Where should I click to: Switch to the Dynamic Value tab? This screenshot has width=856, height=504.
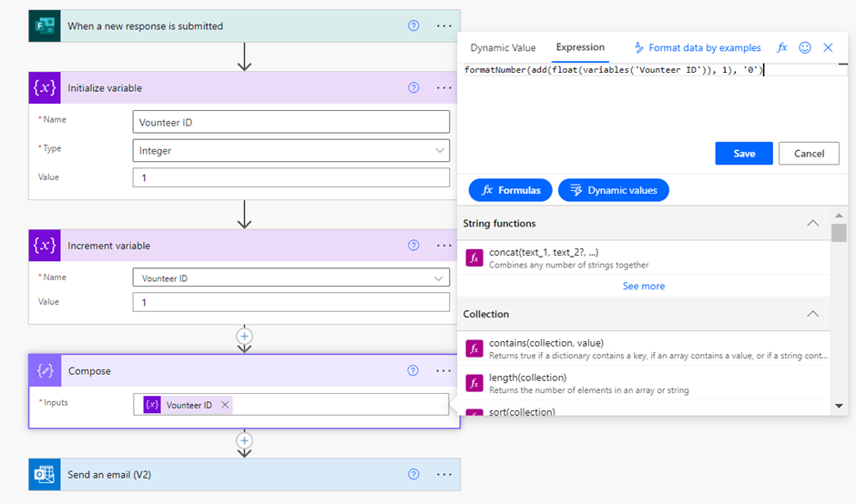[503, 47]
